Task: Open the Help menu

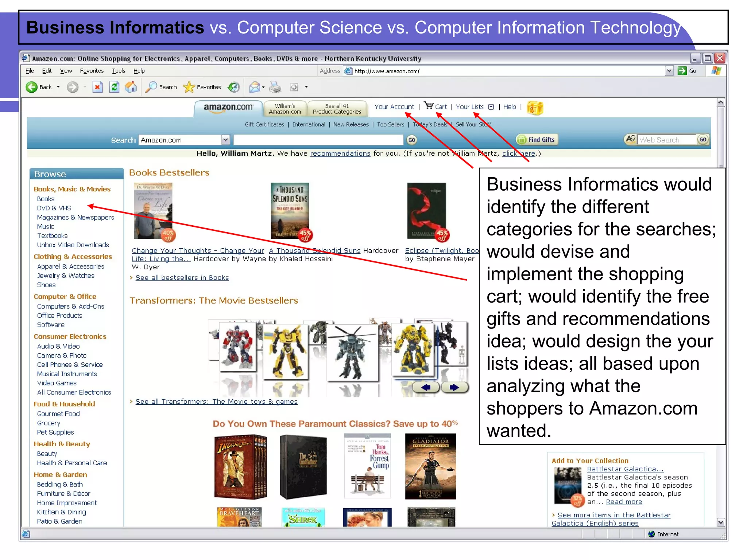Action: (139, 71)
